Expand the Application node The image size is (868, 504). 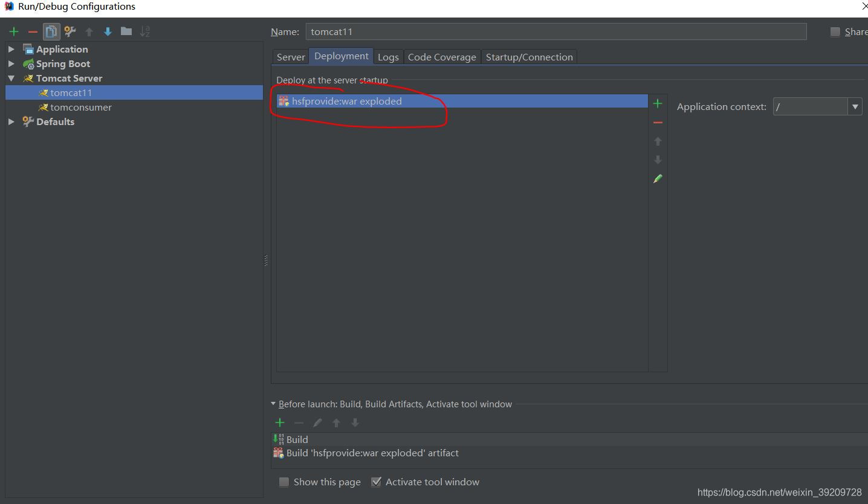11,49
